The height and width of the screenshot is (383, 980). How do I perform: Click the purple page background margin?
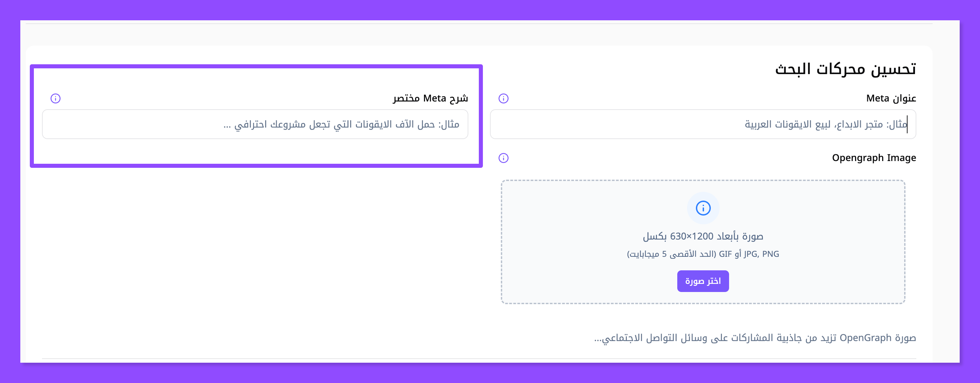pos(490,9)
